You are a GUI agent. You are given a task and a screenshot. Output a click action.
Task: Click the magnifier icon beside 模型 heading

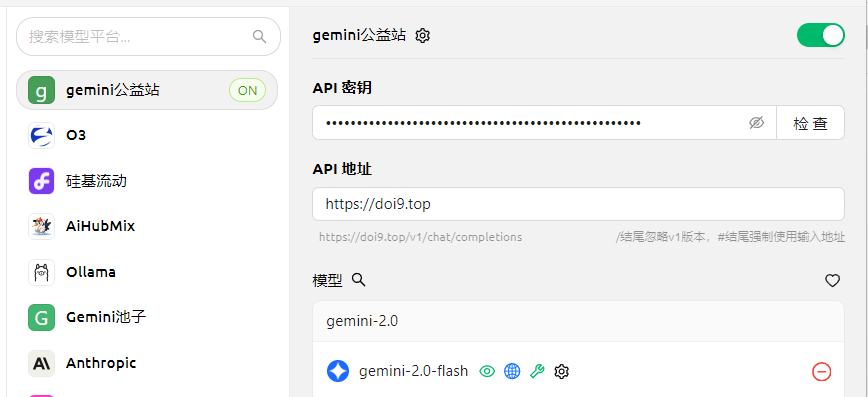pyautogui.click(x=359, y=280)
